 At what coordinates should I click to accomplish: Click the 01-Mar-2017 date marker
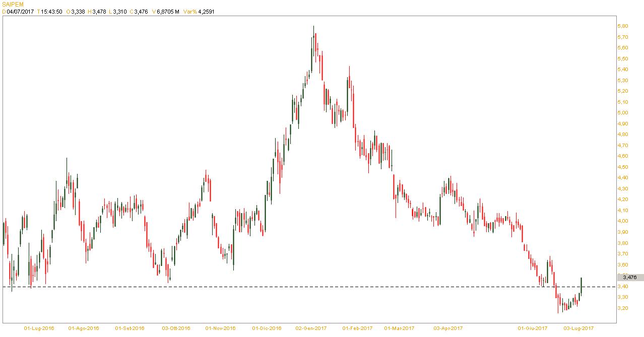pos(398,328)
